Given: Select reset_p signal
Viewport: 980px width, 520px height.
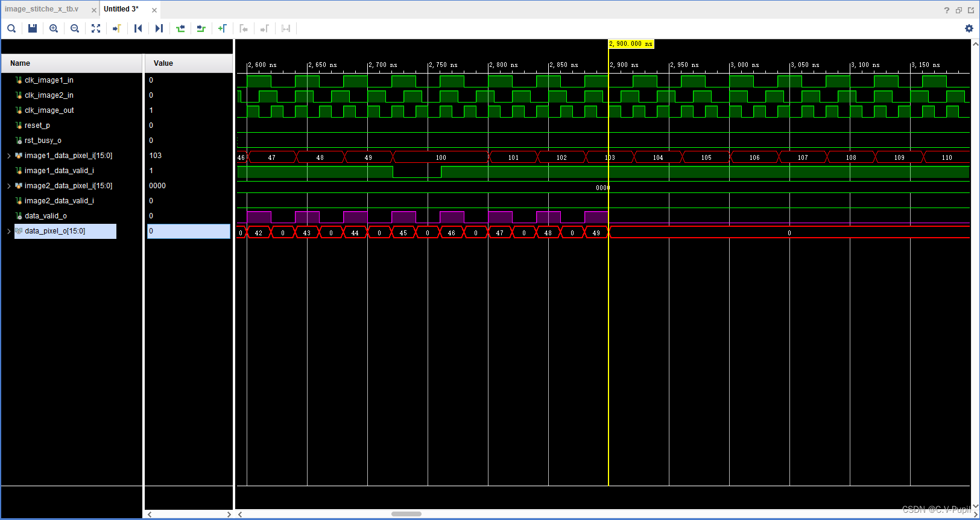Looking at the screenshot, I should pyautogui.click(x=37, y=125).
